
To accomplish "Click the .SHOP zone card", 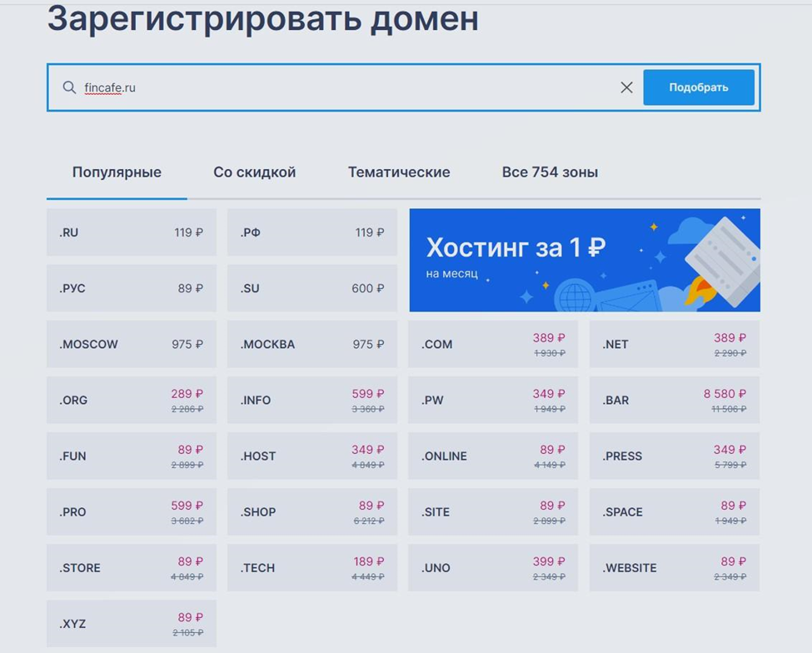I will point(312,512).
